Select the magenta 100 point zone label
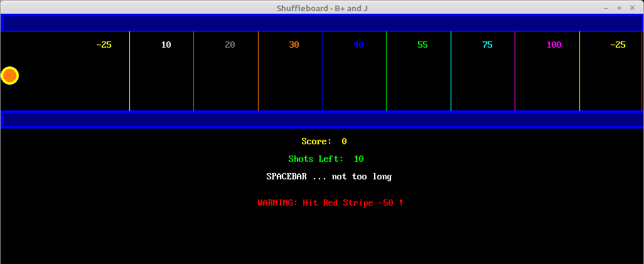 tap(554, 45)
